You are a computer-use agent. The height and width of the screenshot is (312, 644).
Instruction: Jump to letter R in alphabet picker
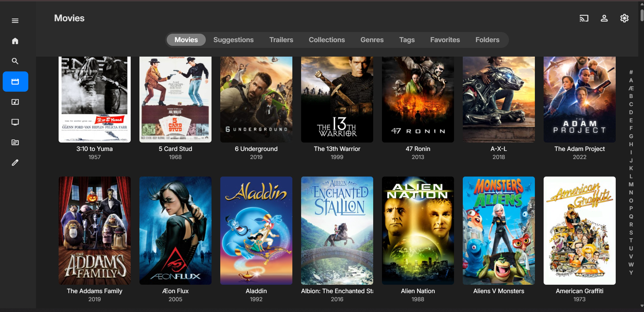point(631,224)
